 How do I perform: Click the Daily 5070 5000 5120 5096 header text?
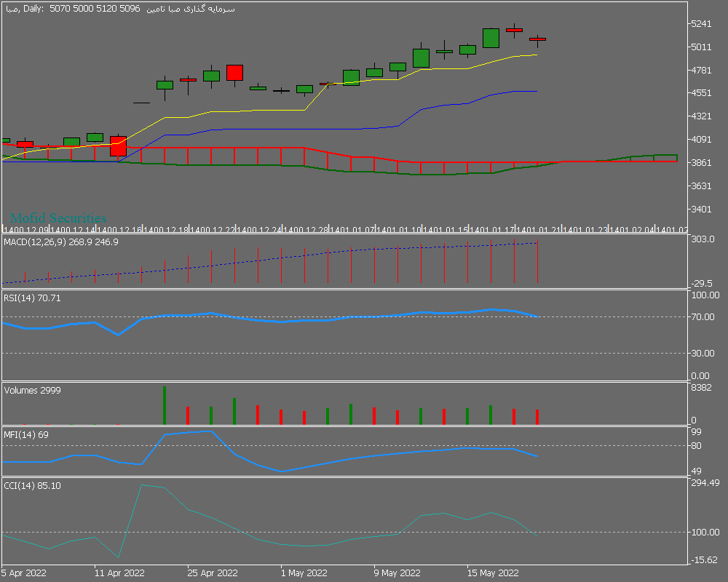82,9
